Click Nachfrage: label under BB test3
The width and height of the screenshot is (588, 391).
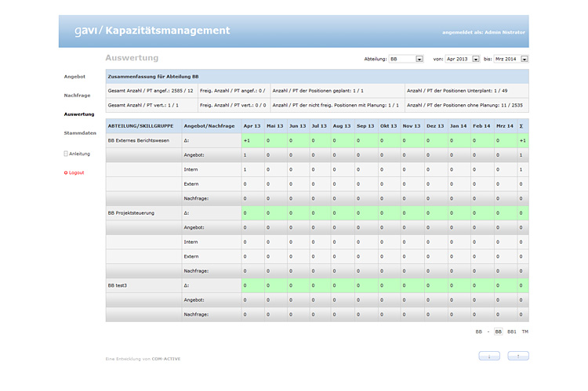[196, 314]
